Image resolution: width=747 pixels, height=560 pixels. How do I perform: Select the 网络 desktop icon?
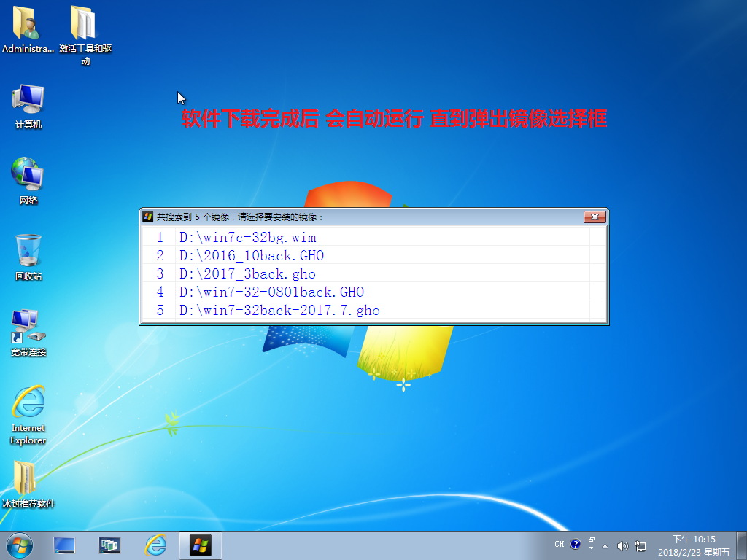click(28, 181)
